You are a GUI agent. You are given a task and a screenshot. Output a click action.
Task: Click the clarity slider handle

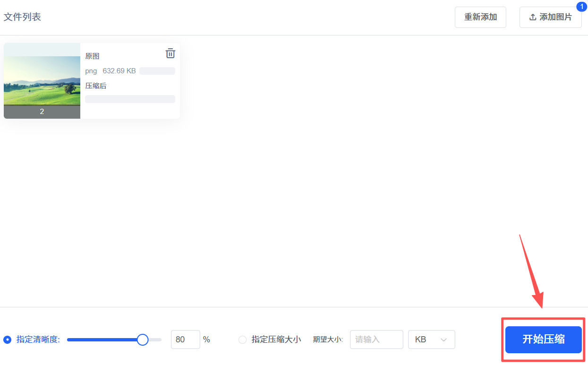tap(143, 340)
